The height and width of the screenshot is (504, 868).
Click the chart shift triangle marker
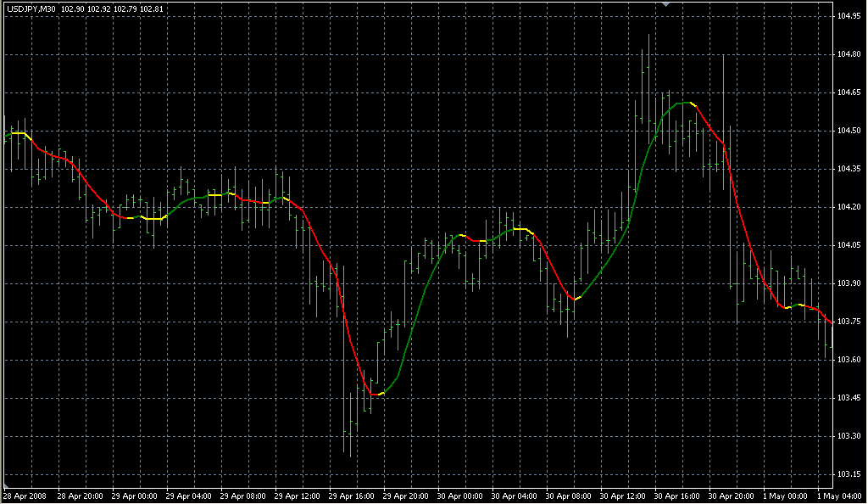tap(667, 5)
